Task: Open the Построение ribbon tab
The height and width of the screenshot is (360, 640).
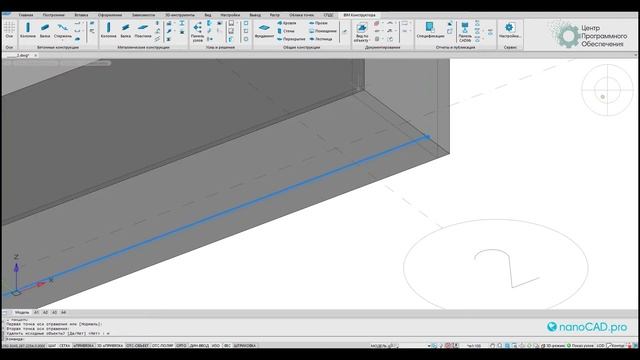Action: coord(53,15)
